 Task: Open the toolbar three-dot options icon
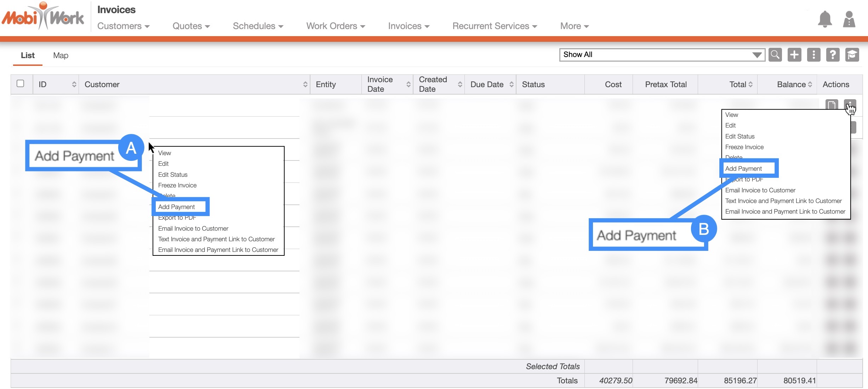[x=813, y=55]
